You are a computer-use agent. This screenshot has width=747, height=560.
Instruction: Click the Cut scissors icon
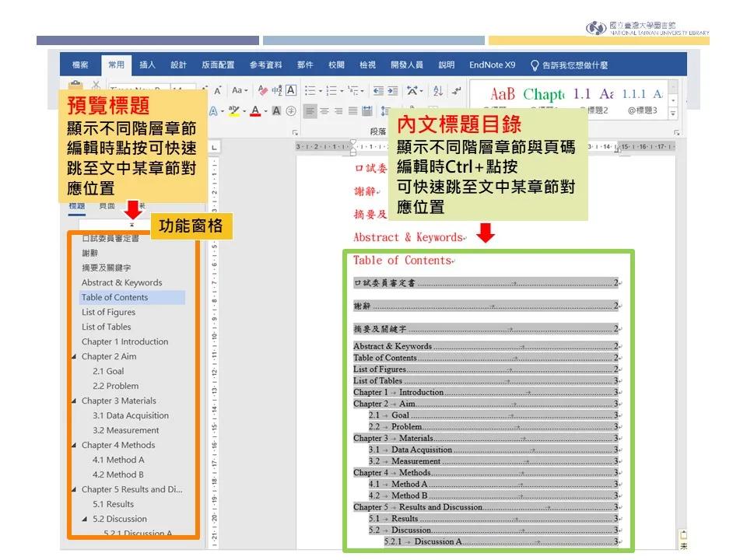[95, 84]
